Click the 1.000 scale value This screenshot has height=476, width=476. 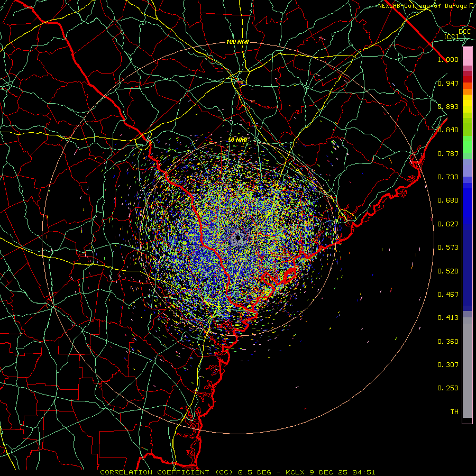click(x=448, y=59)
